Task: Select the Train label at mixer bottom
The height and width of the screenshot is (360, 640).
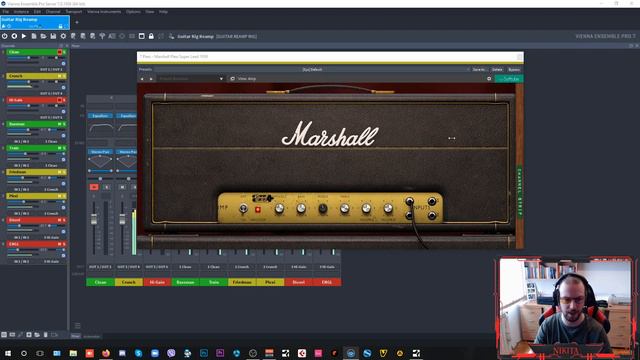Action: coord(213,282)
